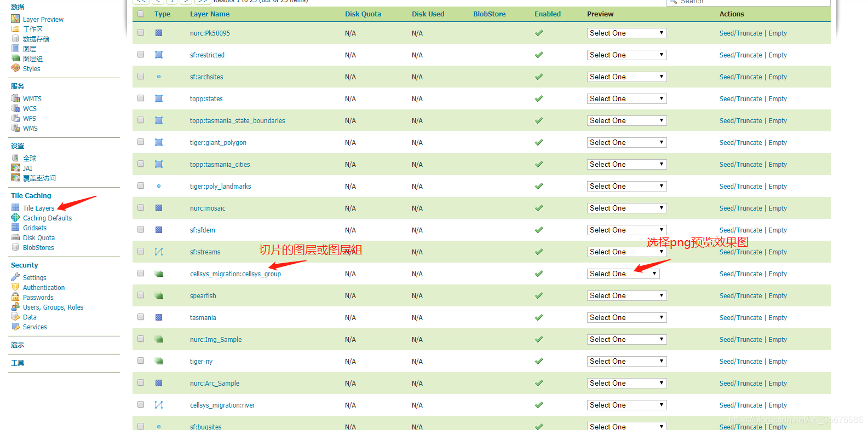Click Seed/Truncate for topp:states
The height and width of the screenshot is (430, 868).
740,99
